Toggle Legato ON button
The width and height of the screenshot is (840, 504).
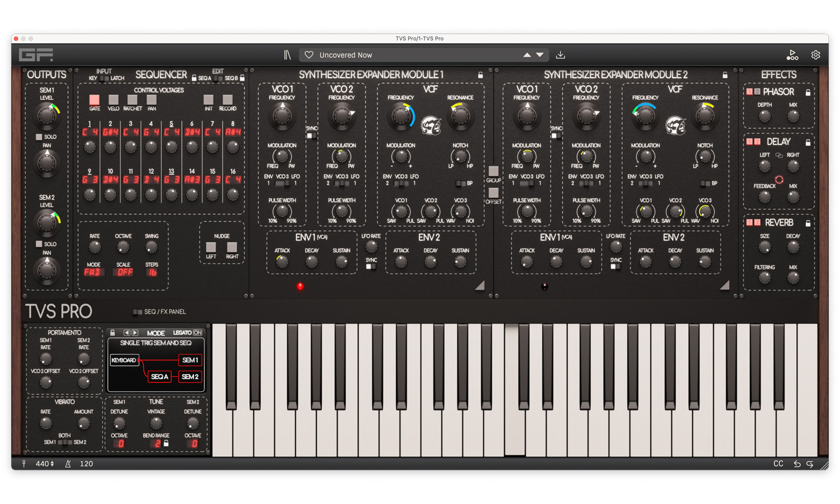[x=197, y=333]
